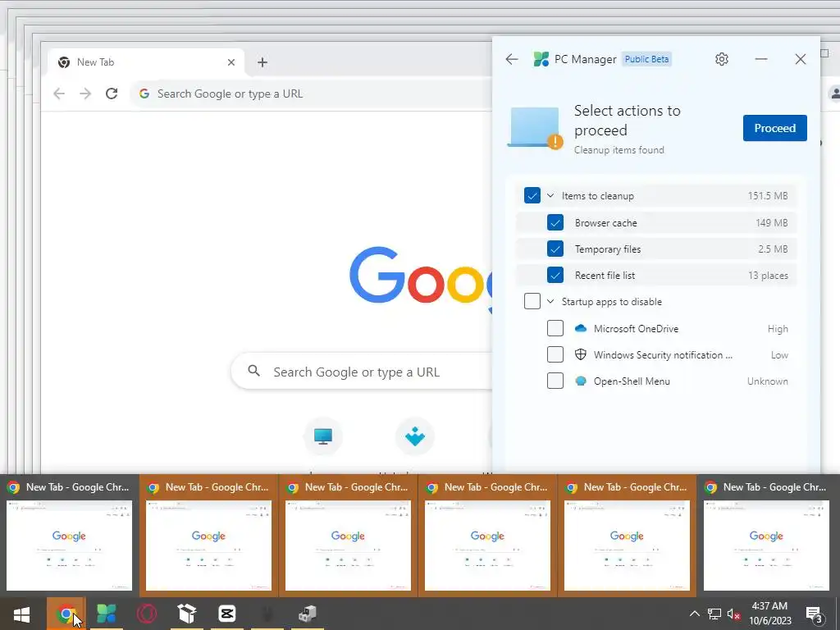
Task: Open the taskbar clock and date
Action: (x=769, y=614)
